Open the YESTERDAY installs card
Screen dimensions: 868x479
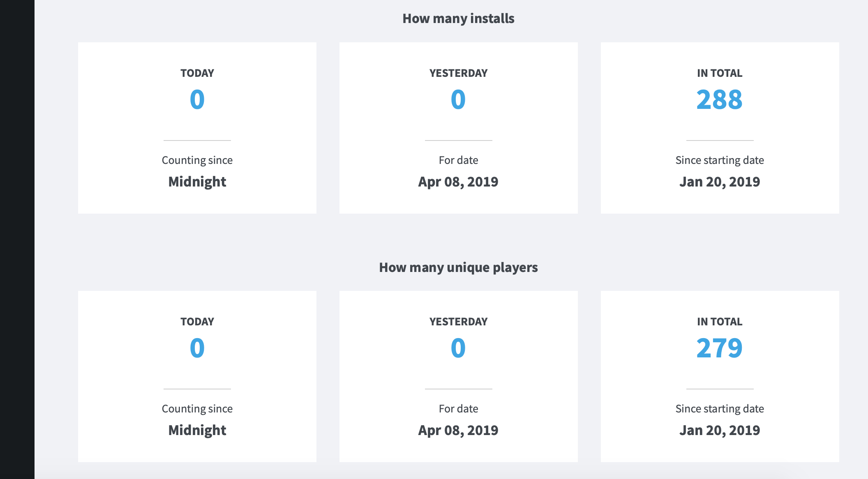click(458, 127)
